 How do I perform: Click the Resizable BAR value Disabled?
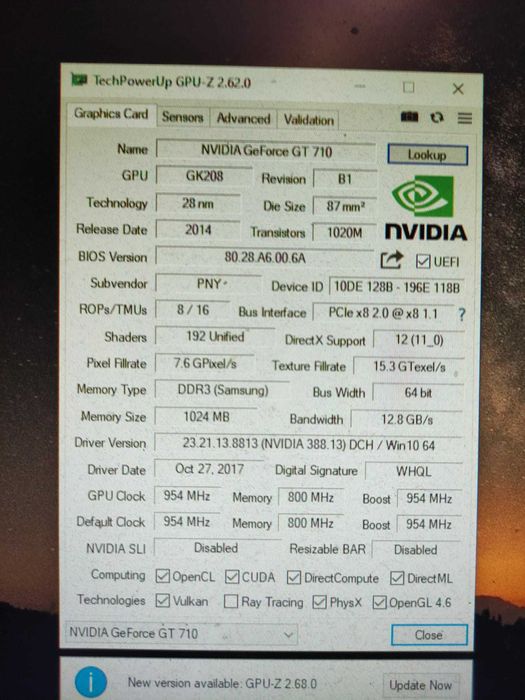click(416, 550)
